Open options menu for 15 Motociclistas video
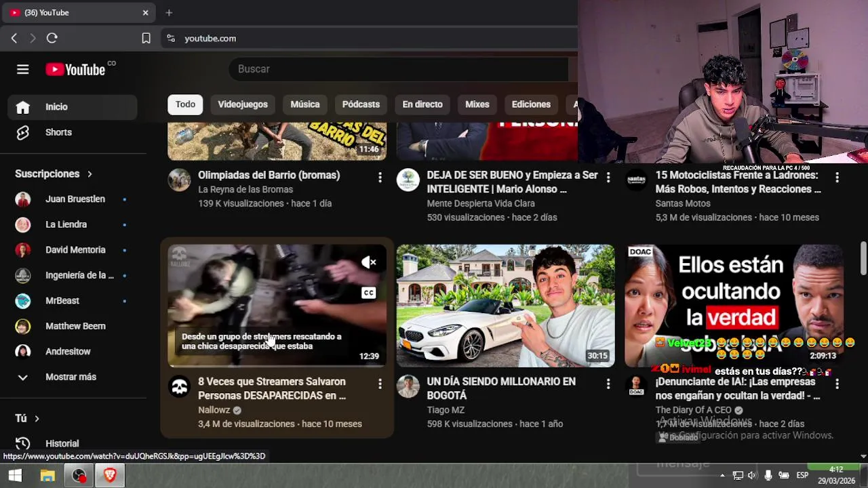 pyautogui.click(x=837, y=178)
